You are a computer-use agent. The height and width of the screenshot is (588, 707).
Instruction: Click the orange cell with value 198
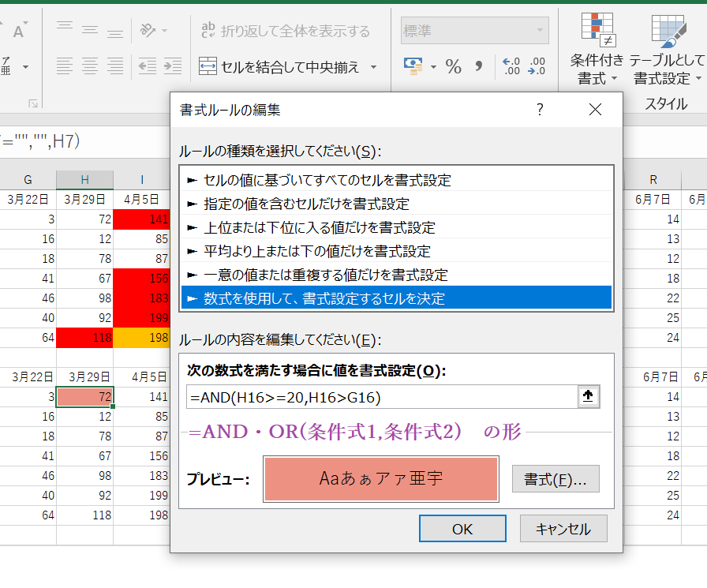click(141, 337)
